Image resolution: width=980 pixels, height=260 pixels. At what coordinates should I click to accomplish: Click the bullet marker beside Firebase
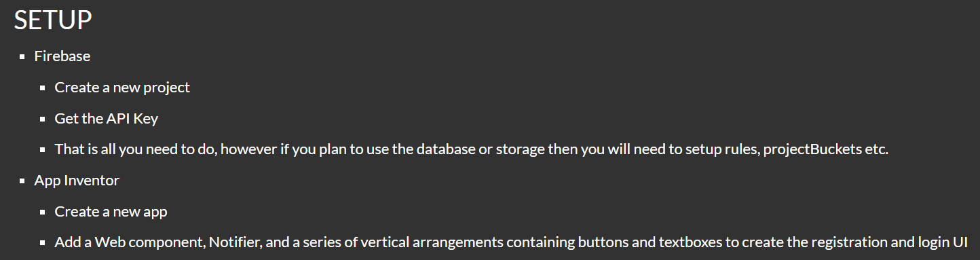[22, 57]
